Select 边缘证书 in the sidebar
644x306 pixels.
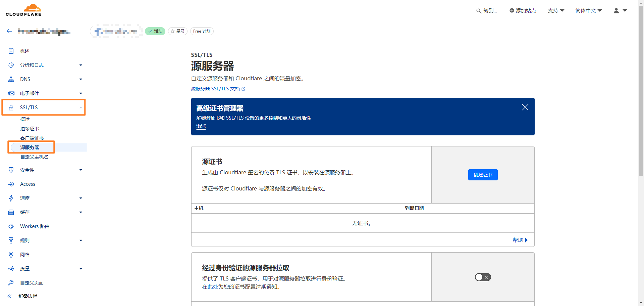click(30, 129)
